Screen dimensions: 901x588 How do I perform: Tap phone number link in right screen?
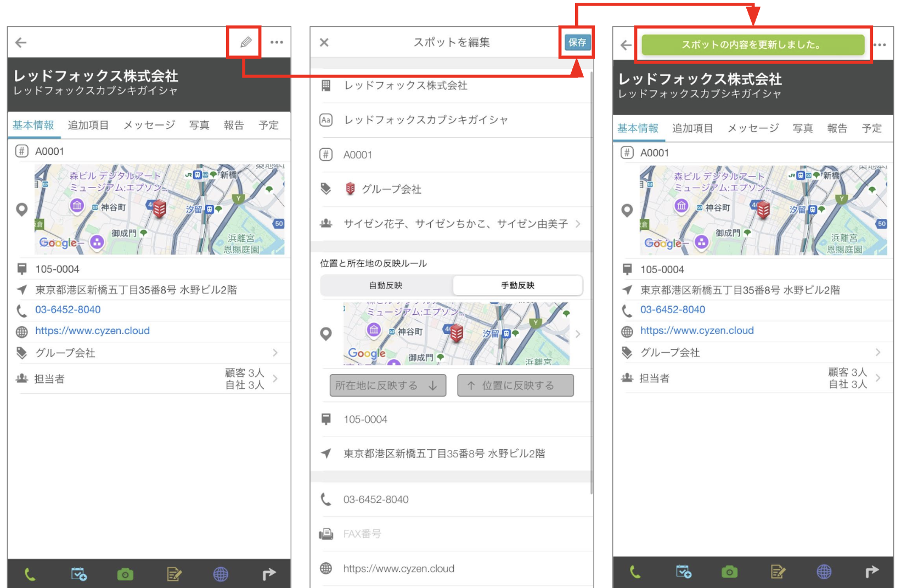click(x=673, y=309)
